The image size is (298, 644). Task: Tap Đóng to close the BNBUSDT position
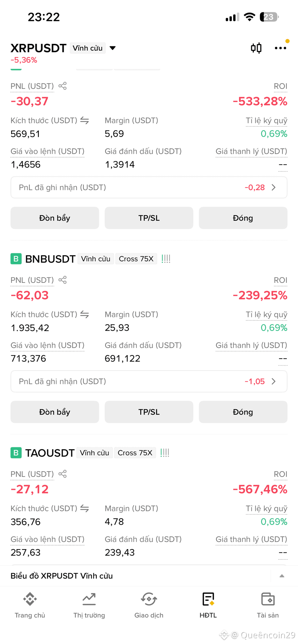243,412
